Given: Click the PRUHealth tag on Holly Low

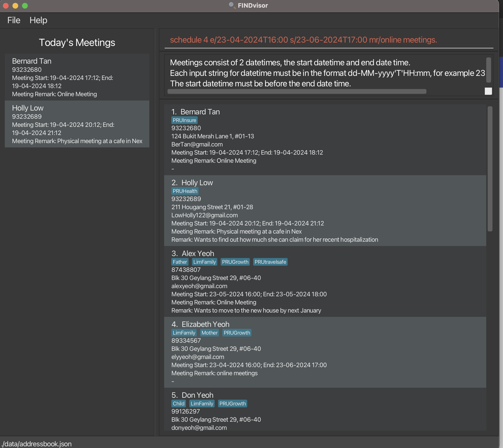Looking at the screenshot, I should click(x=185, y=191).
